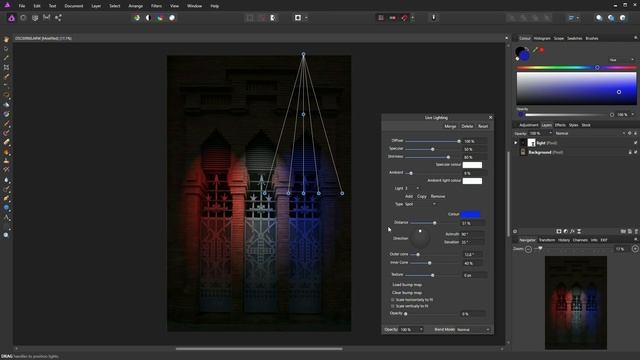Toggle the lock icon on the Background layer
This screenshot has width=640, height=360.
pos(630,152)
